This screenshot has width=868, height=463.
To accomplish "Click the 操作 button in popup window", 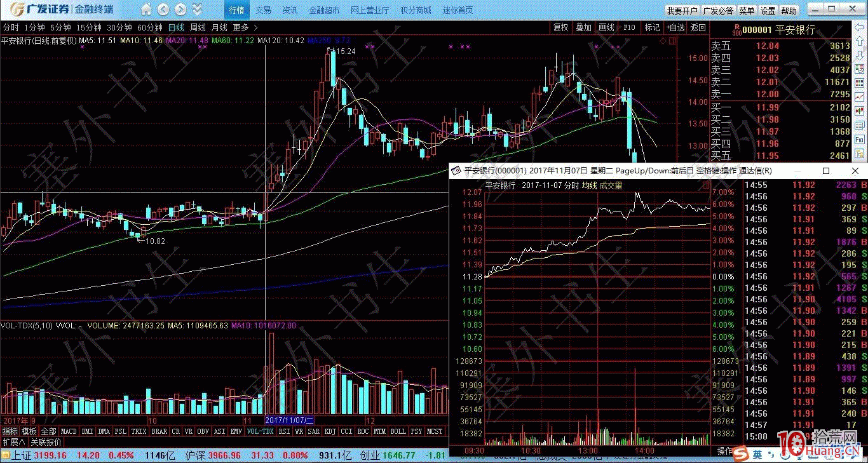I will coord(725,451).
